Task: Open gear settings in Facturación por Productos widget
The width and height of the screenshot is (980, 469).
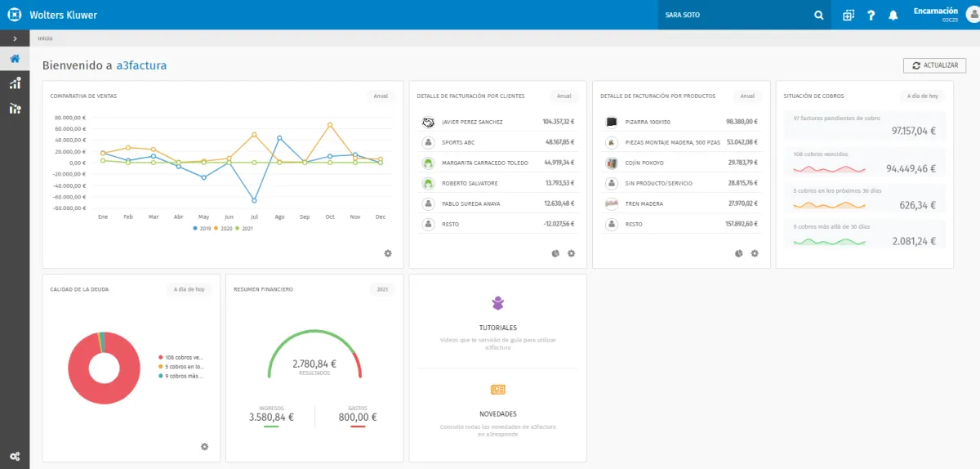Action: point(755,253)
